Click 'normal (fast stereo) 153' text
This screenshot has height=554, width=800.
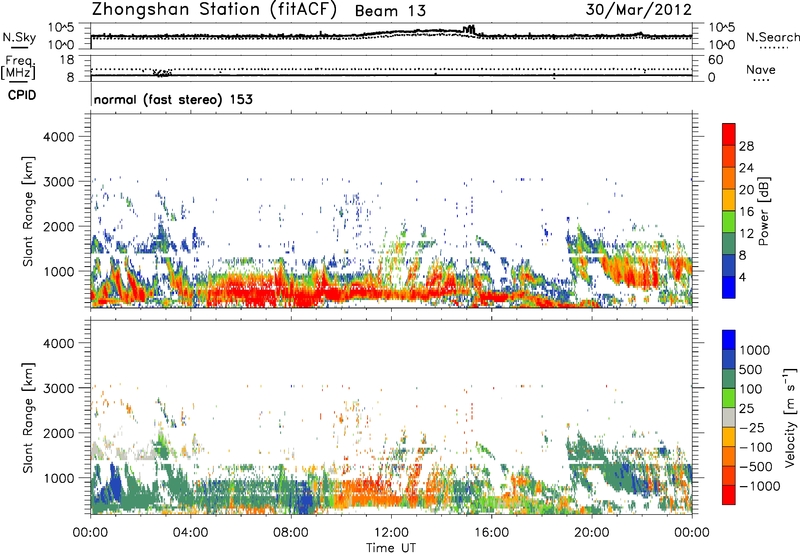(x=173, y=99)
